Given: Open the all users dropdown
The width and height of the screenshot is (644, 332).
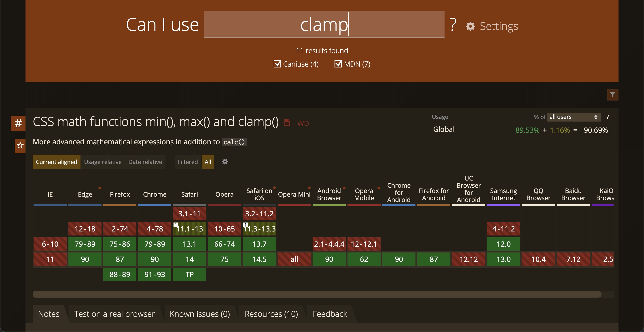Looking at the screenshot, I should [574, 117].
